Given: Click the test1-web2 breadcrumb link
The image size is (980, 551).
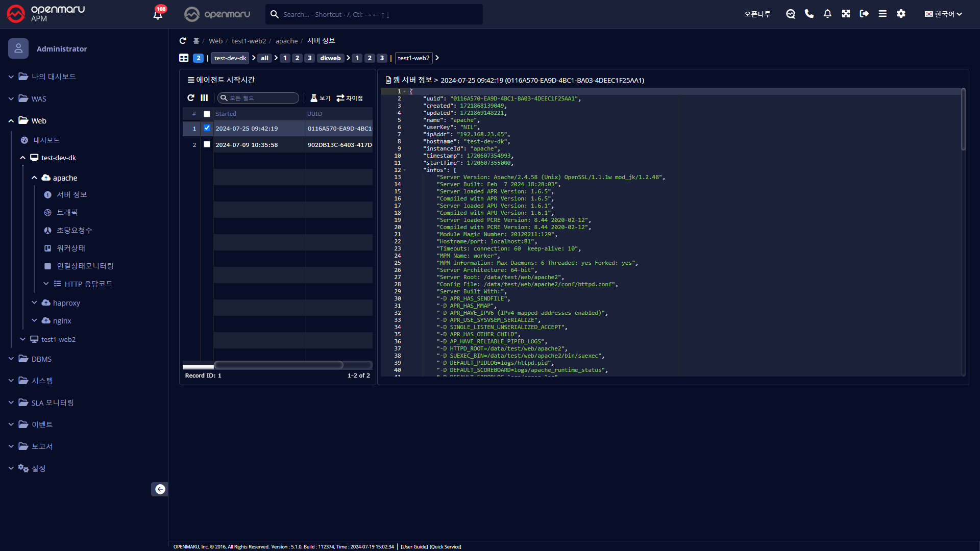Looking at the screenshot, I should tap(249, 41).
